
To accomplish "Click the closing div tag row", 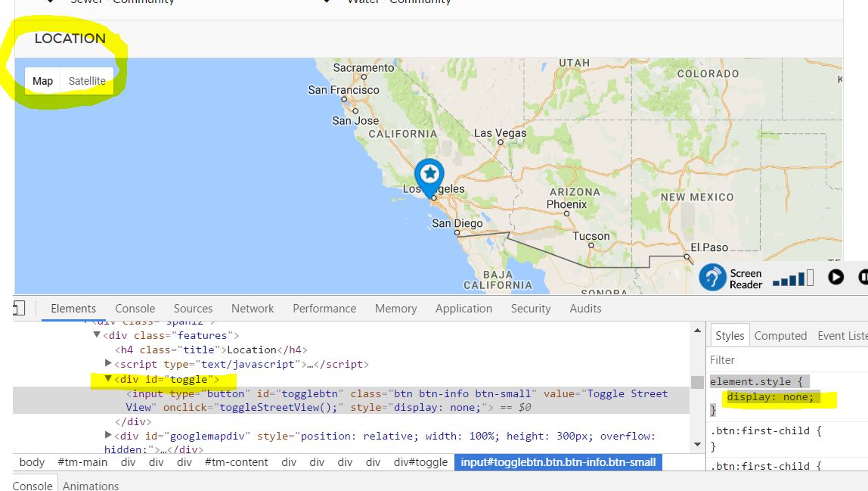I will 133,421.
